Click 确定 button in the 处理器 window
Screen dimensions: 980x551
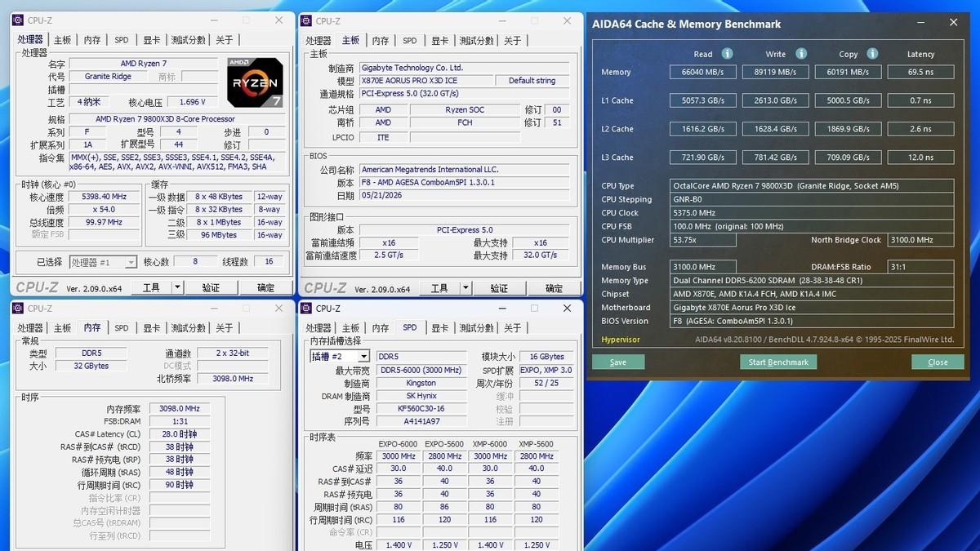[266, 287]
